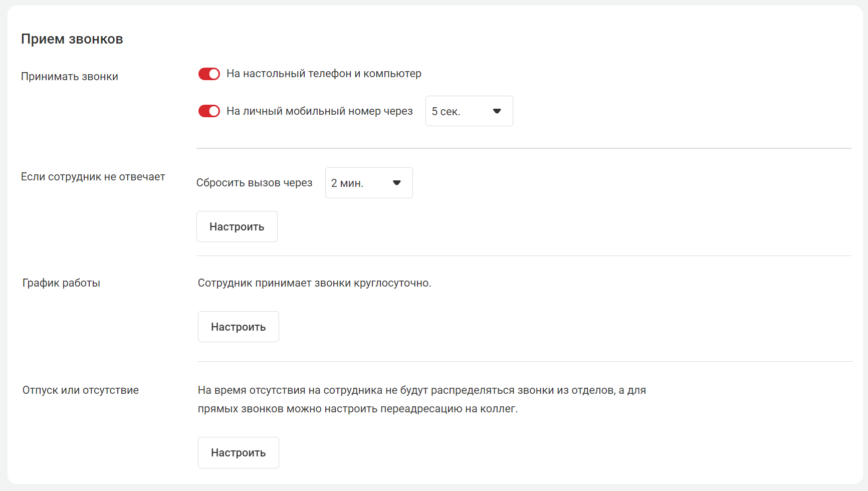Click the arrow icon in the 5 сек. box
This screenshot has height=491, width=868.
[497, 111]
